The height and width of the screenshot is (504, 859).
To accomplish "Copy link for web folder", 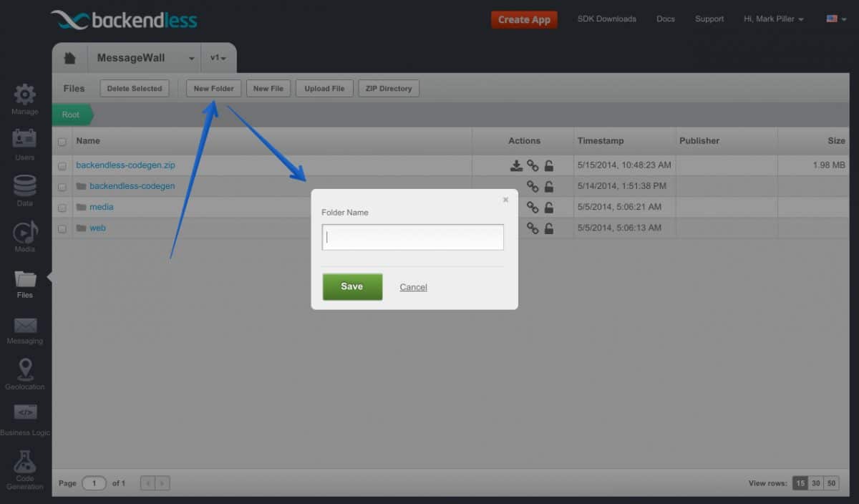I will (533, 228).
